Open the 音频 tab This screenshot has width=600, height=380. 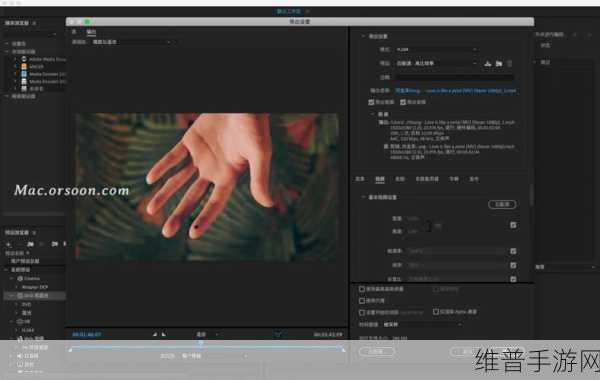[400, 179]
